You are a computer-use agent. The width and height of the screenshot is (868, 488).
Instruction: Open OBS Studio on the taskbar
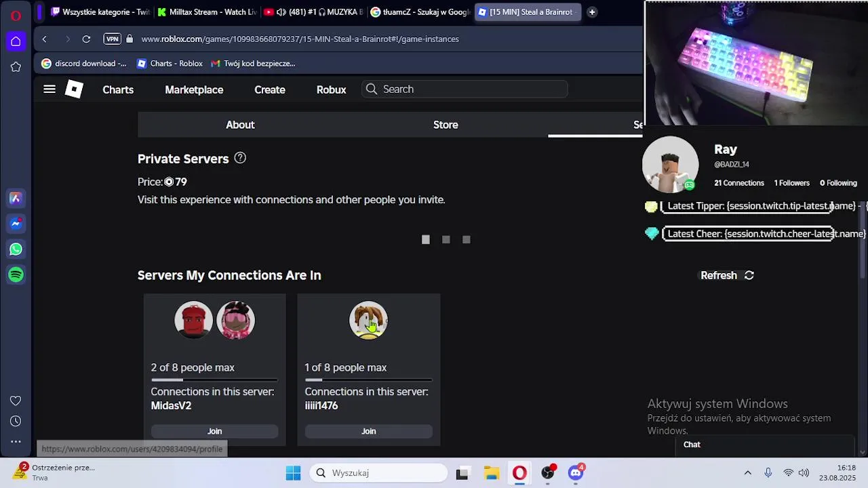[548, 472]
